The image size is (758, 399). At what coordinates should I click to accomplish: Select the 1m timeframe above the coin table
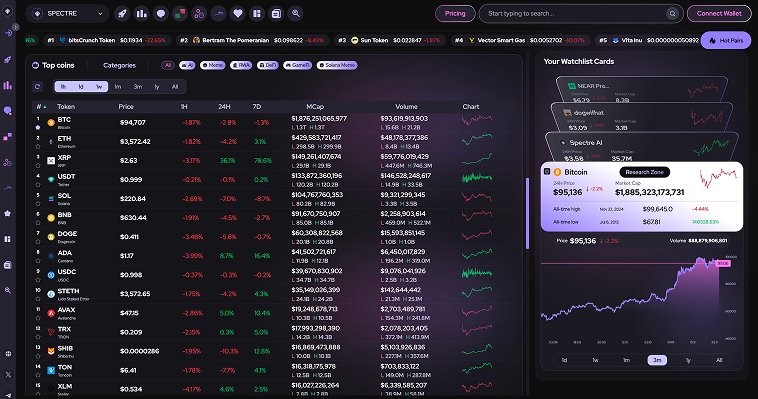[x=117, y=87]
